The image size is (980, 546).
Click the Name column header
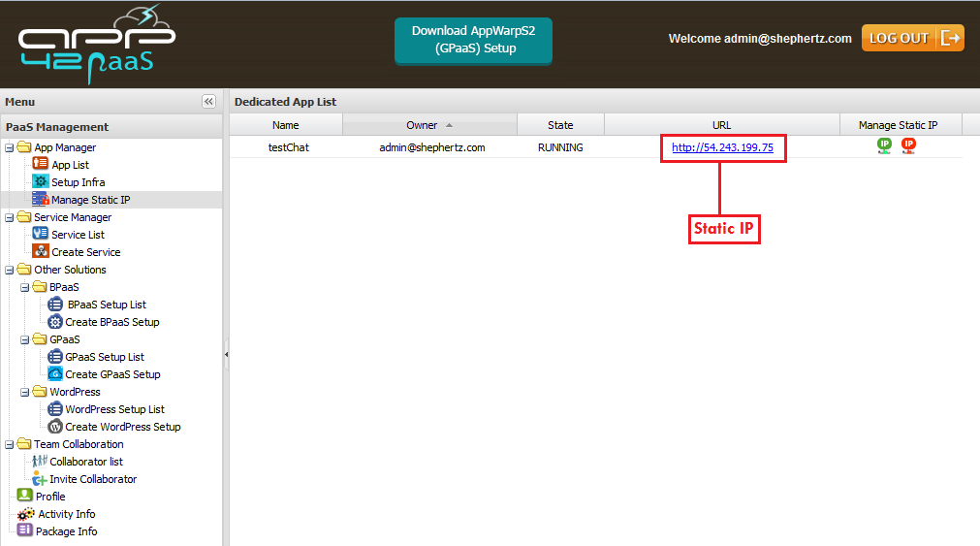(286, 125)
